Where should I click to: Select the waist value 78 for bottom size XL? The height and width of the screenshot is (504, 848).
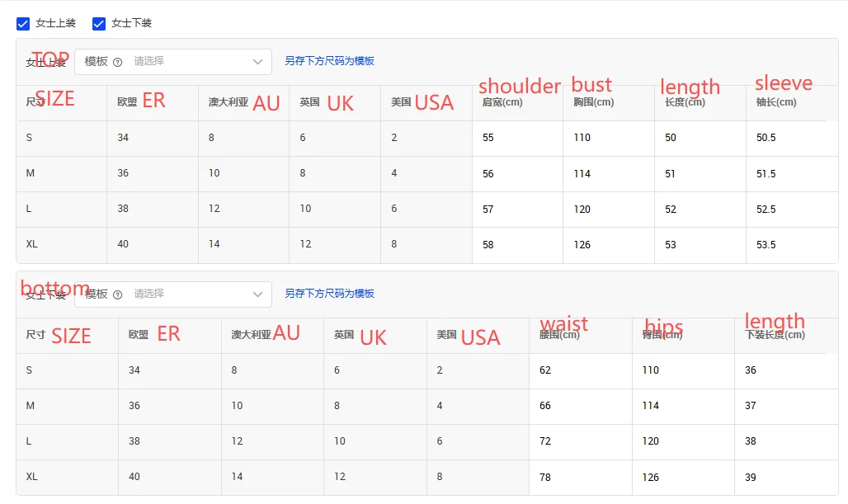[x=545, y=478]
